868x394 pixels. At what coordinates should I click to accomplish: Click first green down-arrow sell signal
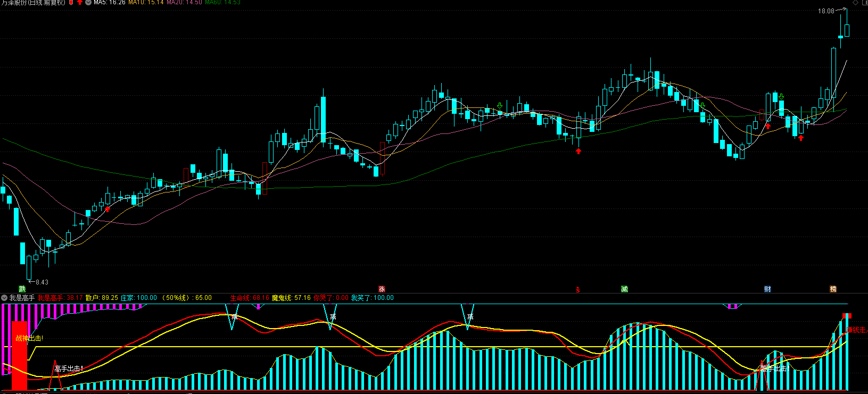pyautogui.click(x=500, y=106)
